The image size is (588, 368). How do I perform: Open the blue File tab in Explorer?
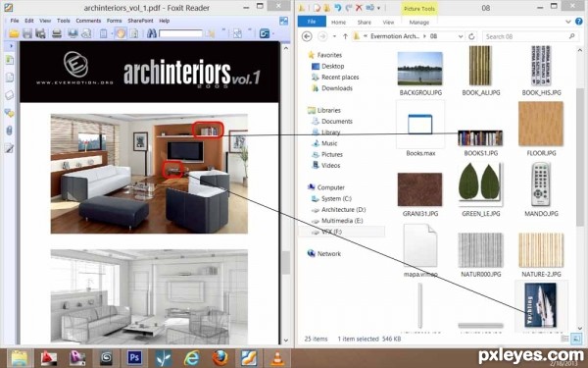tap(312, 22)
